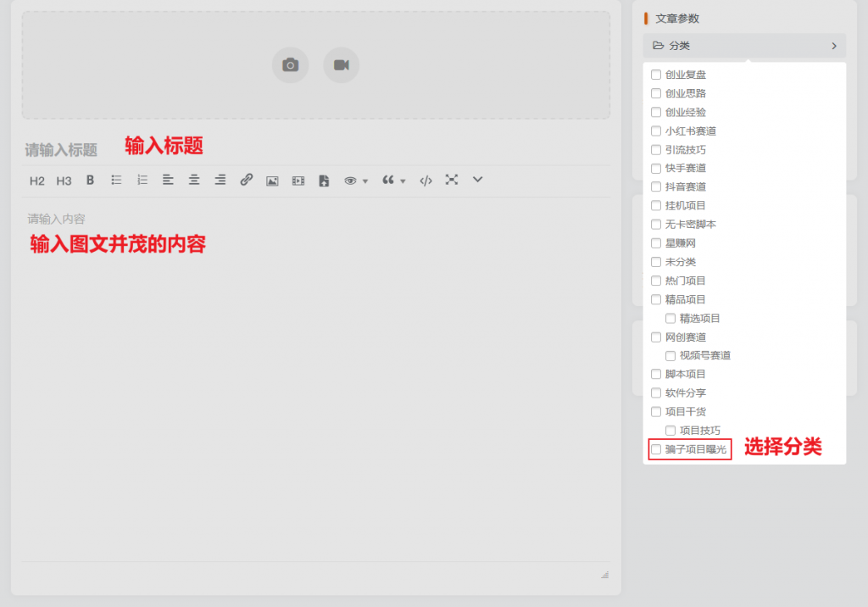Image resolution: width=868 pixels, height=607 pixels.
Task: Check the 精选项目 sub-category
Action: coord(669,318)
